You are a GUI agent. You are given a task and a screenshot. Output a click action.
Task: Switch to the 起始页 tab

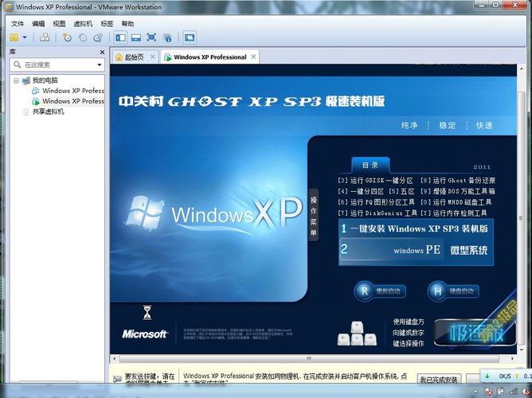click(134, 57)
